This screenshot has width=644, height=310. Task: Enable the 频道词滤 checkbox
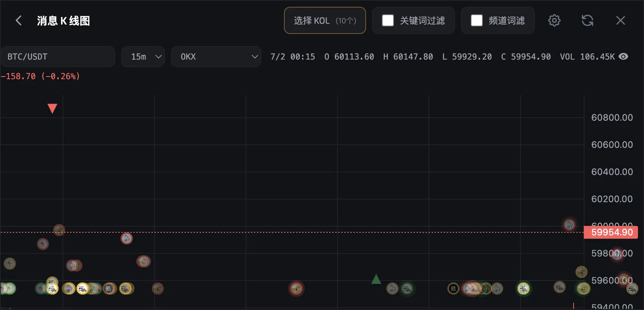(x=477, y=20)
